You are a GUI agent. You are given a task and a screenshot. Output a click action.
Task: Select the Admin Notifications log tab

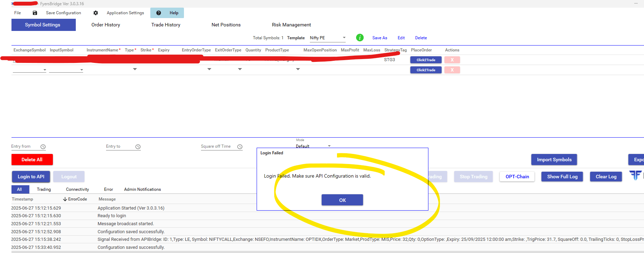point(143,189)
